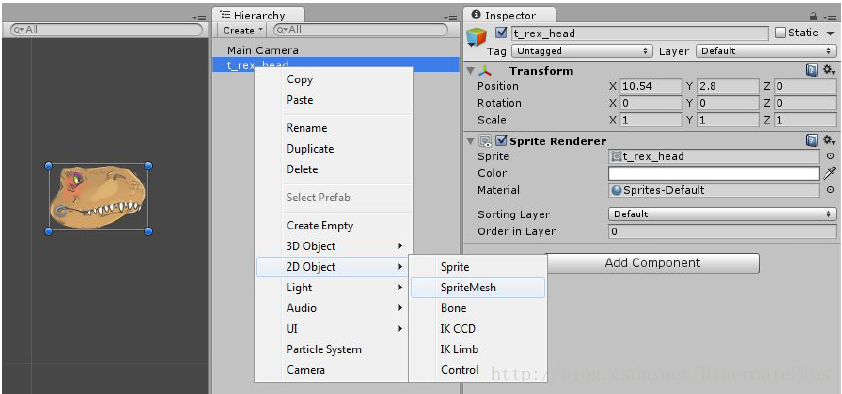This screenshot has height=394, width=842.
Task: Open Sprite Renderer help book icon
Action: [811, 141]
